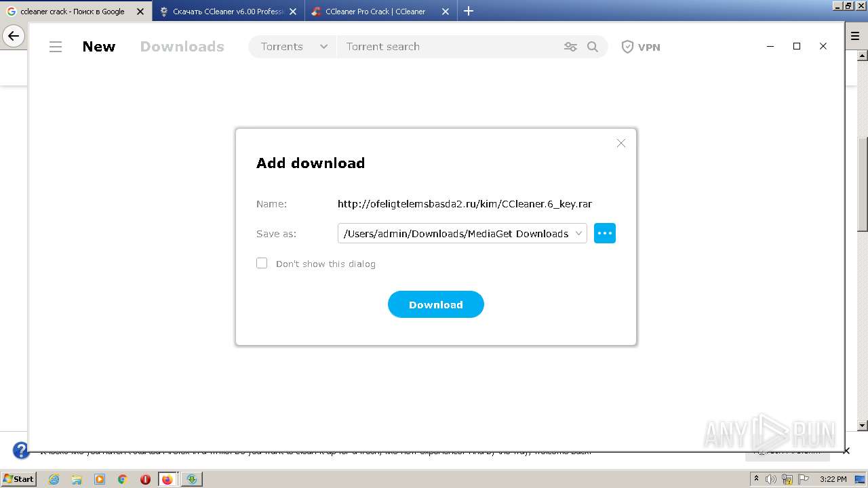Click the Firefox scrollbar down arrow
Image resolution: width=868 pixels, height=488 pixels.
[x=863, y=426]
